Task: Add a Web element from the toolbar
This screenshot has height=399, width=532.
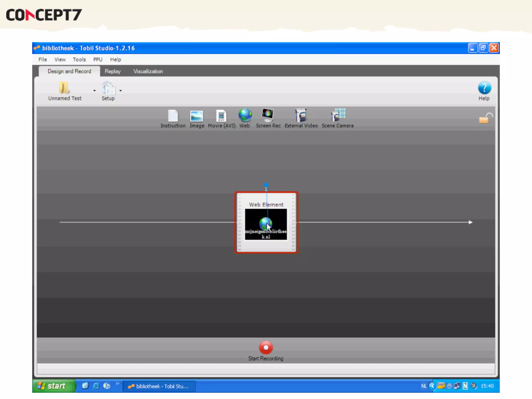Action: coord(245,116)
